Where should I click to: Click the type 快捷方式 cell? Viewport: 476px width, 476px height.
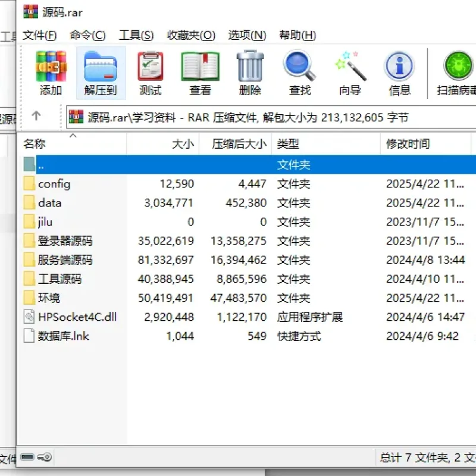pyautogui.click(x=299, y=336)
